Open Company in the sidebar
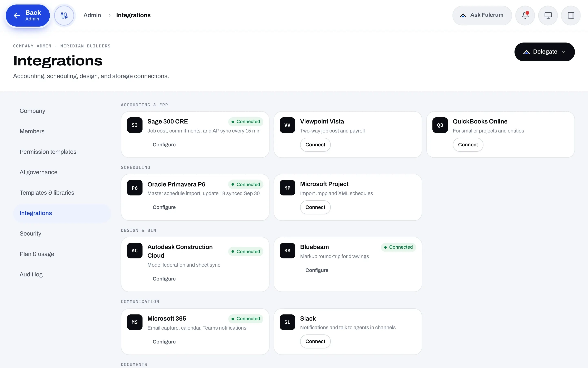This screenshot has width=588, height=368. (62, 111)
